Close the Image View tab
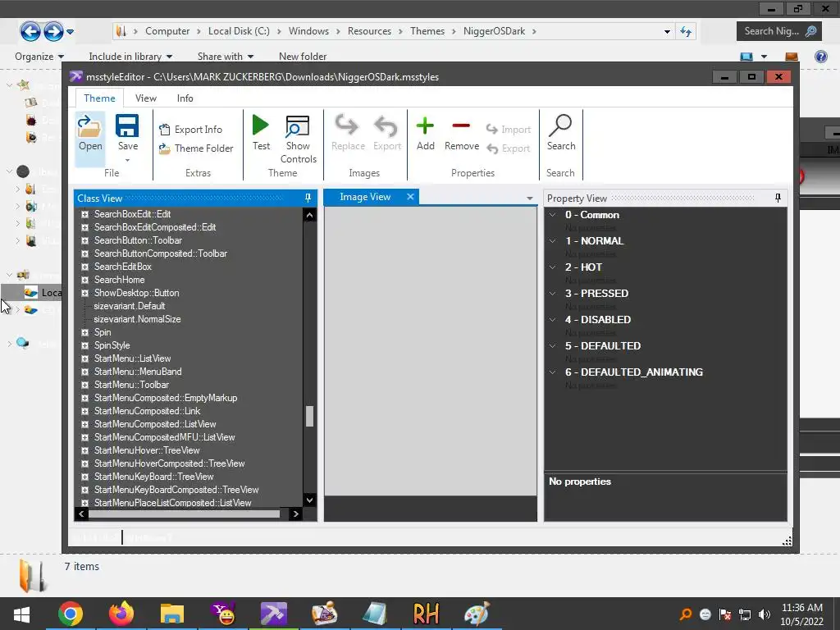 pyautogui.click(x=410, y=197)
